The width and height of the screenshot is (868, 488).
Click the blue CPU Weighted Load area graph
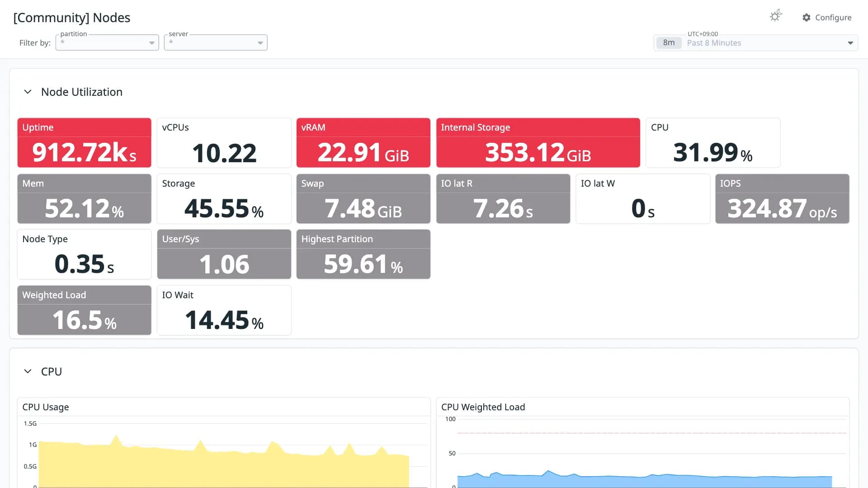tap(644, 481)
